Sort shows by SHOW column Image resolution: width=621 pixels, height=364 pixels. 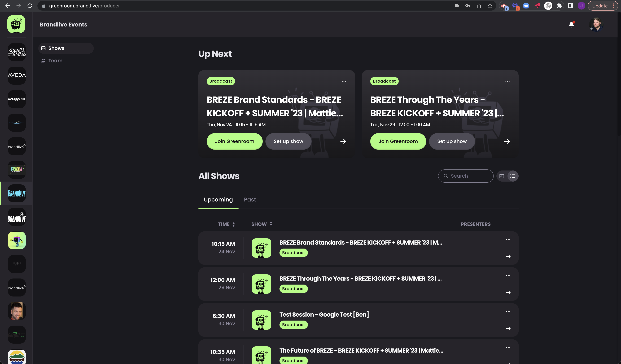coord(262,224)
